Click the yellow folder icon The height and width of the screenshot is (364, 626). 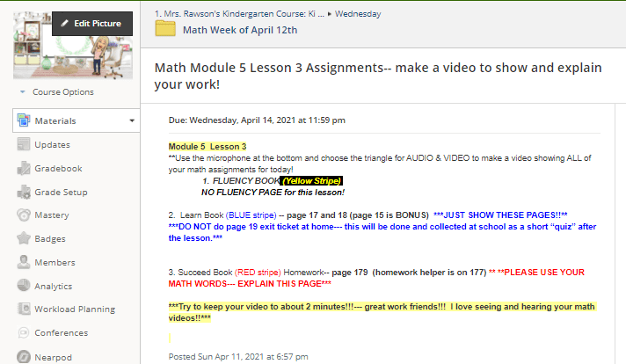(x=165, y=29)
